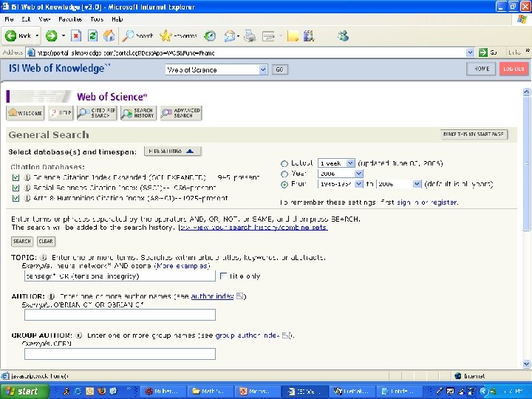Open the Home page via the house icon
532x399 pixels.
109,35
